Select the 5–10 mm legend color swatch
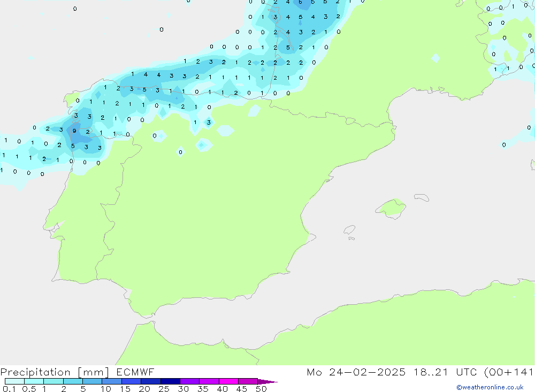This screenshot has width=535, height=392. point(93,381)
